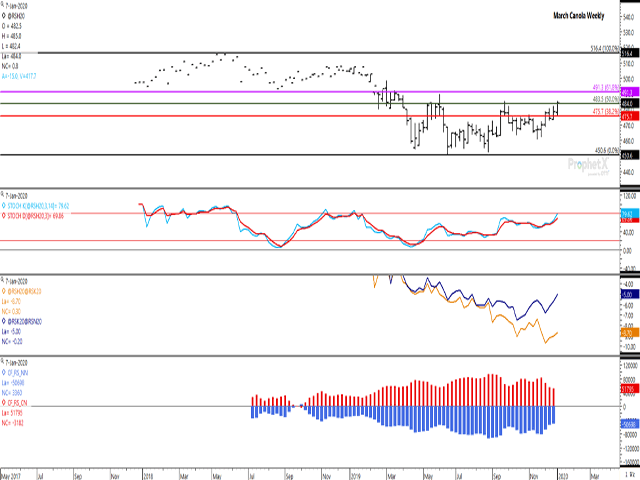
Task: Click the orange -6.70 spread value tag
Action: coord(629,333)
